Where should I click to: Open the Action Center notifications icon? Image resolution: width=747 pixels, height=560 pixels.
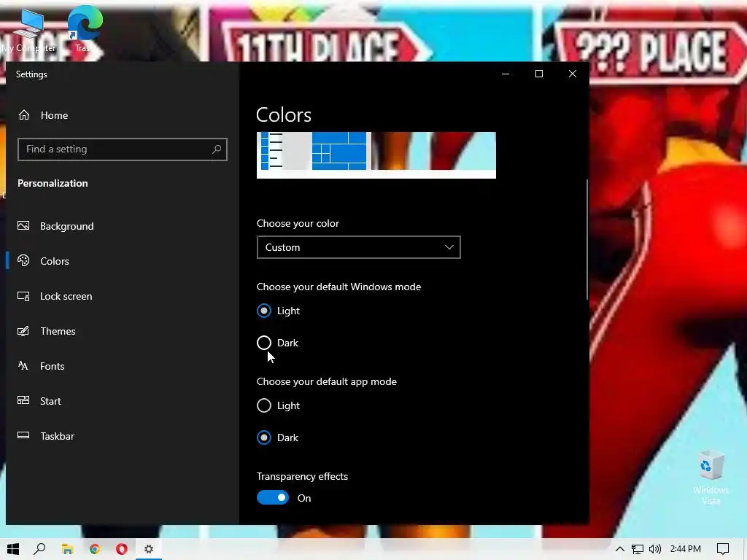pyautogui.click(x=723, y=549)
